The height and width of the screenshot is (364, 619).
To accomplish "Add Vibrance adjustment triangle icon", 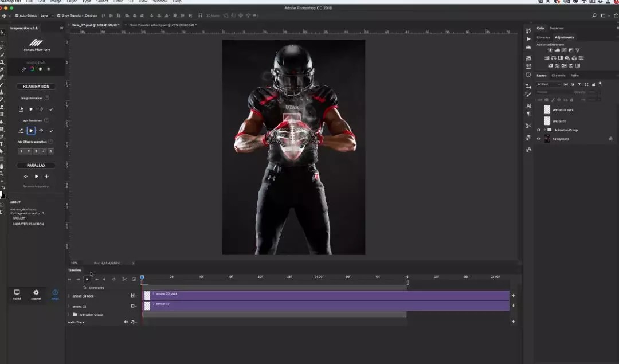I will click(x=578, y=50).
